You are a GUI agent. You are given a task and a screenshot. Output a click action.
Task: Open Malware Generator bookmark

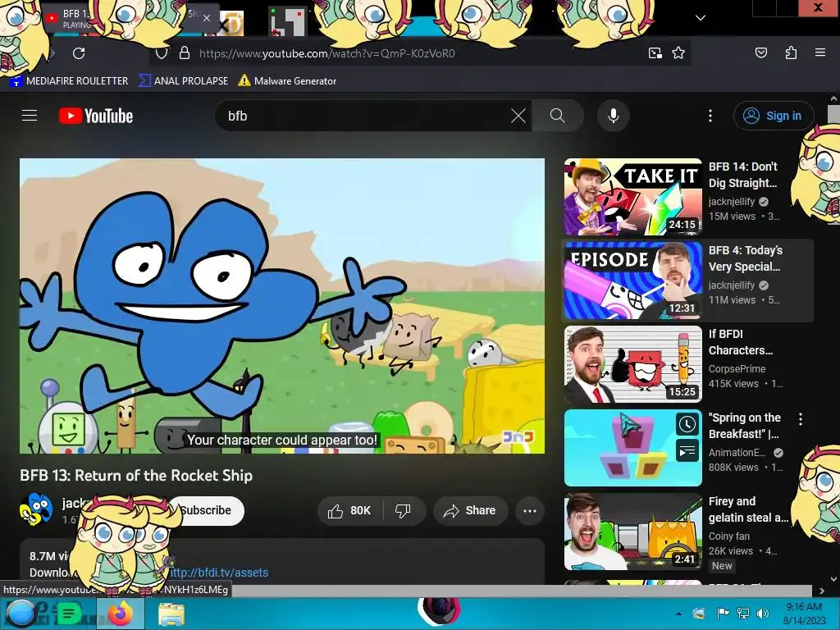coord(288,81)
